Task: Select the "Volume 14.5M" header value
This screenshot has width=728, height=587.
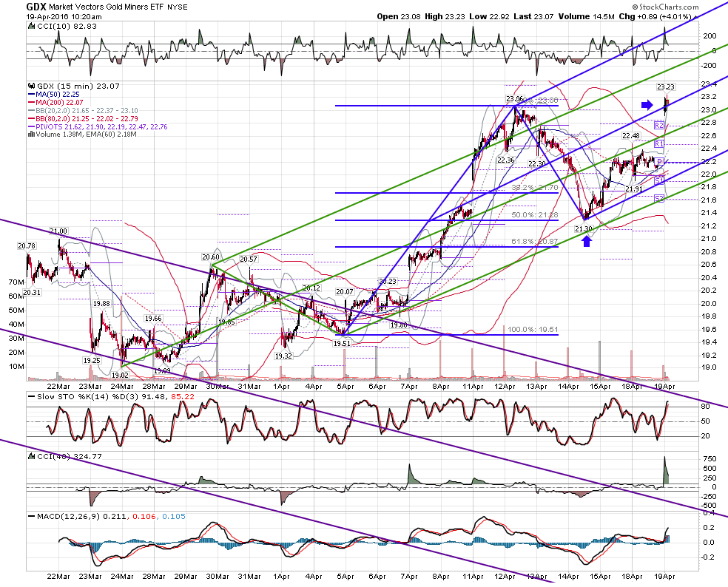Action: [x=587, y=17]
